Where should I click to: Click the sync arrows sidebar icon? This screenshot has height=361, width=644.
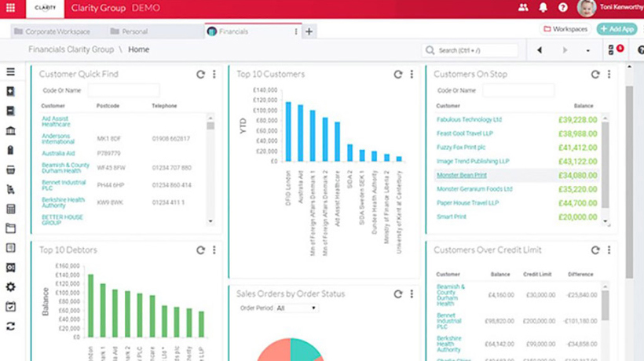click(x=11, y=326)
